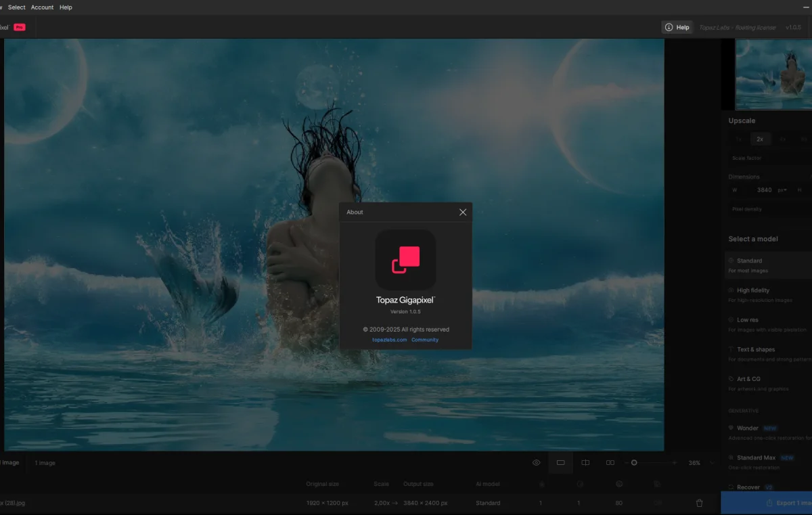Open the Account menu
This screenshot has height=515, width=812.
(42, 7)
